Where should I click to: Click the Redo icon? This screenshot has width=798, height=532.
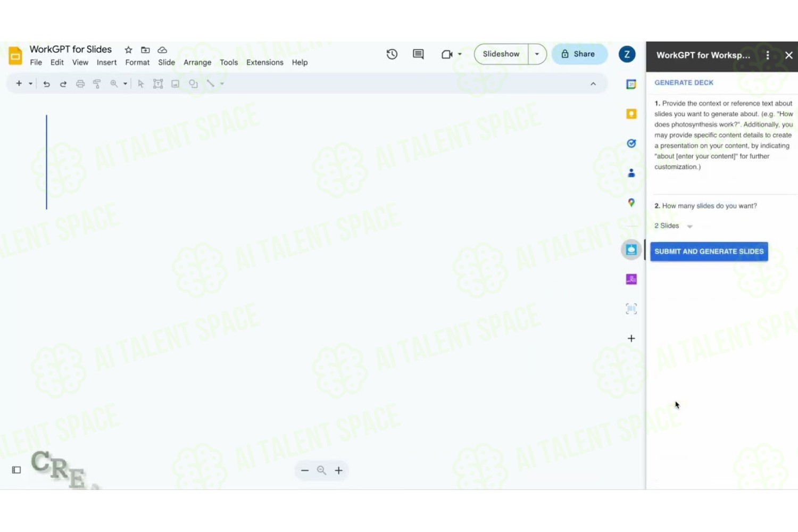tap(63, 84)
